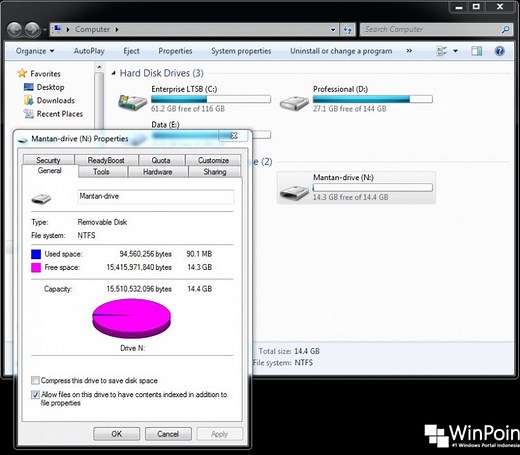Viewport: 520px width, 455px height.
Task: Select the Professional (D:) drive icon
Action: 294,103
